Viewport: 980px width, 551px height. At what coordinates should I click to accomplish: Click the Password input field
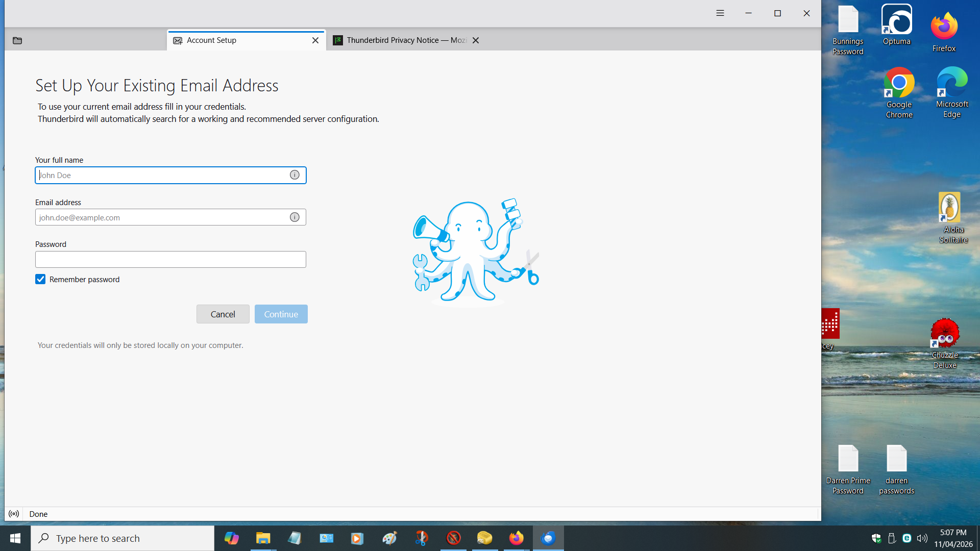click(170, 260)
